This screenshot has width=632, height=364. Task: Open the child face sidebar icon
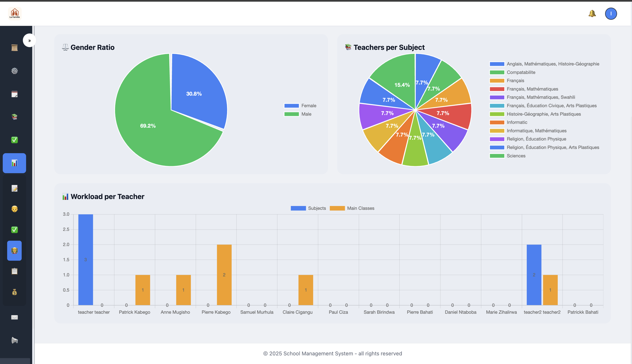tap(15, 209)
